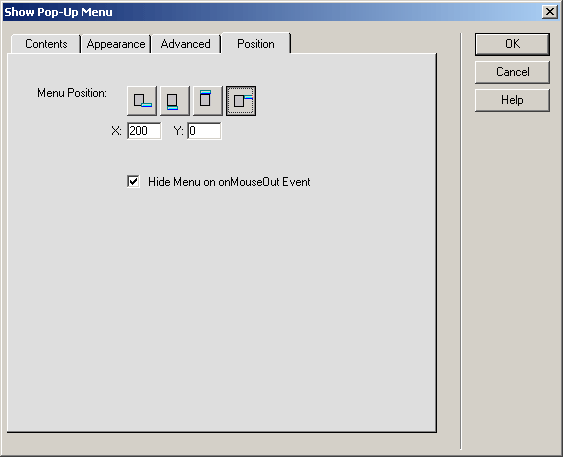
Task: Select the top-right menu position icon
Action: (241, 101)
